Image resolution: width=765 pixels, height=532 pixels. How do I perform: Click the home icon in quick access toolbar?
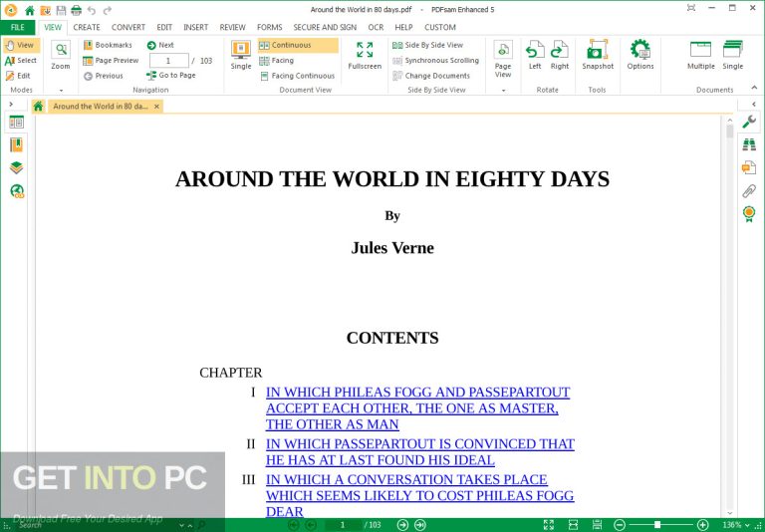point(30,10)
